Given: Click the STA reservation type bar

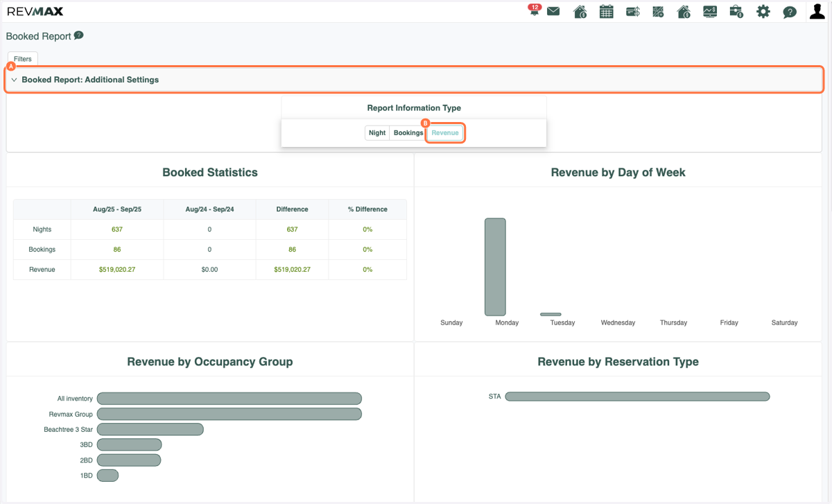Looking at the screenshot, I should click(x=638, y=397).
